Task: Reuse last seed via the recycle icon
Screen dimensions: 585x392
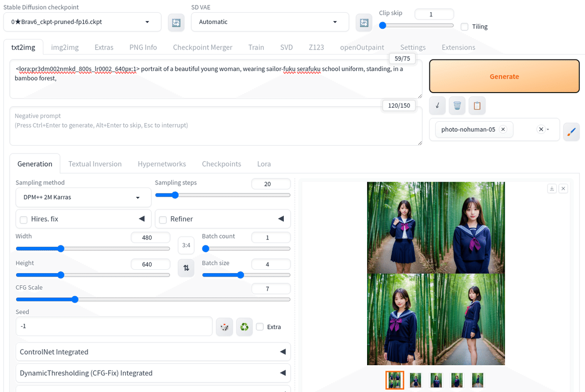Action: [x=244, y=327]
